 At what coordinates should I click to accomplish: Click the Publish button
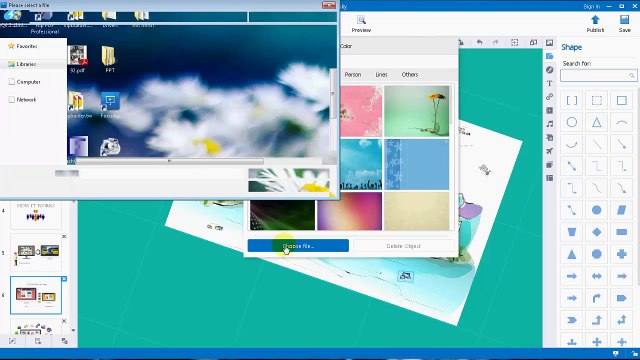[595, 24]
